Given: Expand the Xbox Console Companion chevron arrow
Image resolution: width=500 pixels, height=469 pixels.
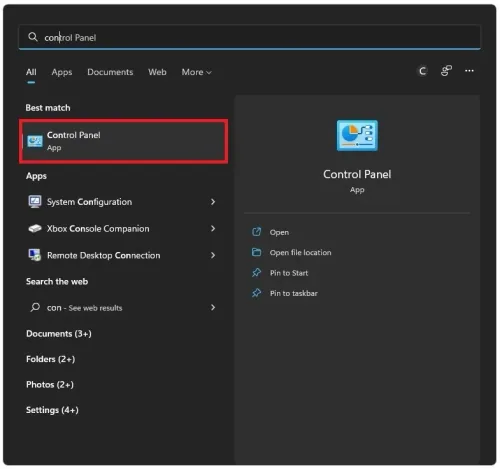Looking at the screenshot, I should click(213, 228).
